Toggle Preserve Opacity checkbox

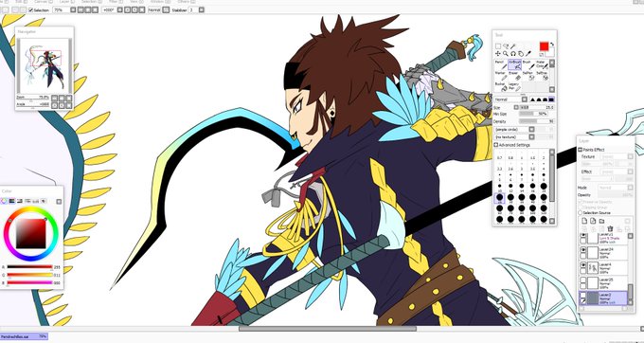coord(581,202)
